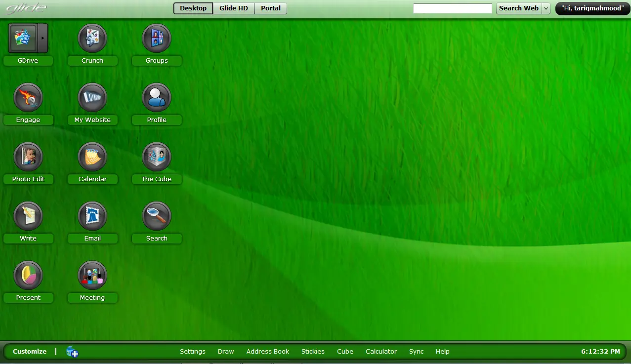
Task: Open the "Hi, tariqmahmood" user menu
Action: pyautogui.click(x=593, y=8)
